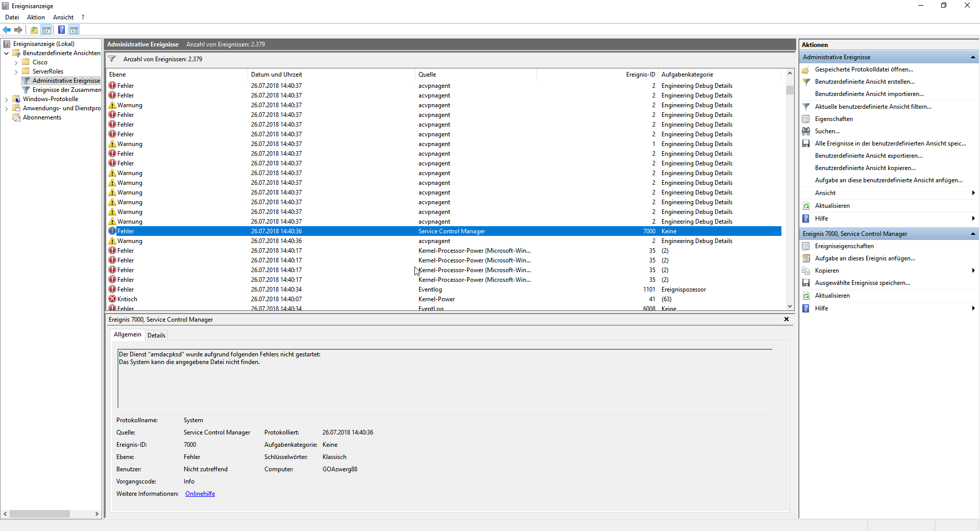Click Benutzerdefinierte Ansicht kopieren action
980x531 pixels.
tap(865, 168)
